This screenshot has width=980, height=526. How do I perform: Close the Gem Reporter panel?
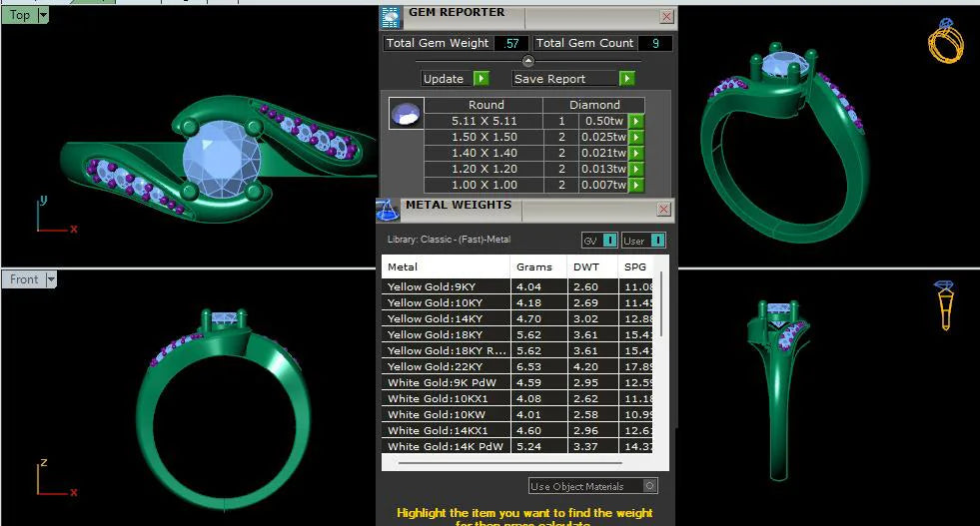coord(667,17)
